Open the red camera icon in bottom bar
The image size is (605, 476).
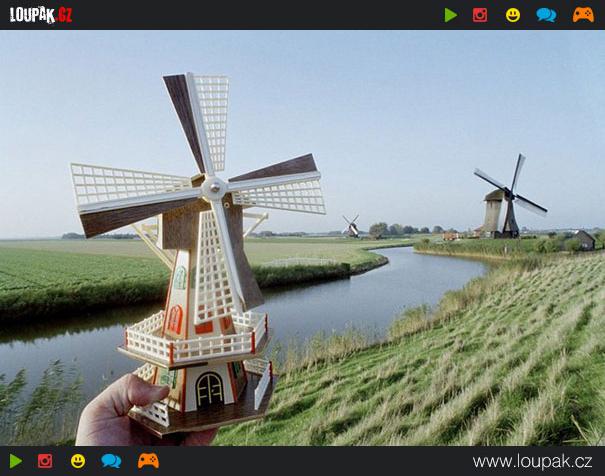[x=45, y=461]
